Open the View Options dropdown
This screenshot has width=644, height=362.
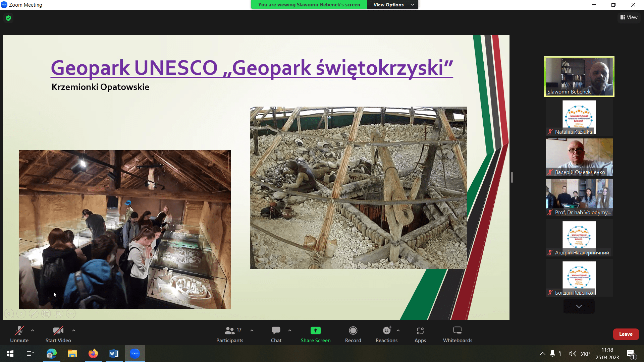[x=393, y=5]
